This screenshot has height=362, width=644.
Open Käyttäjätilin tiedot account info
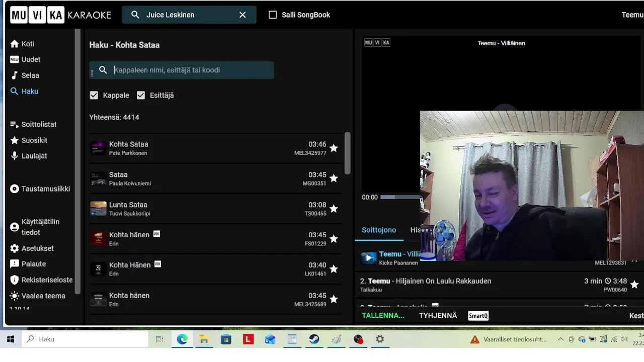click(x=35, y=227)
